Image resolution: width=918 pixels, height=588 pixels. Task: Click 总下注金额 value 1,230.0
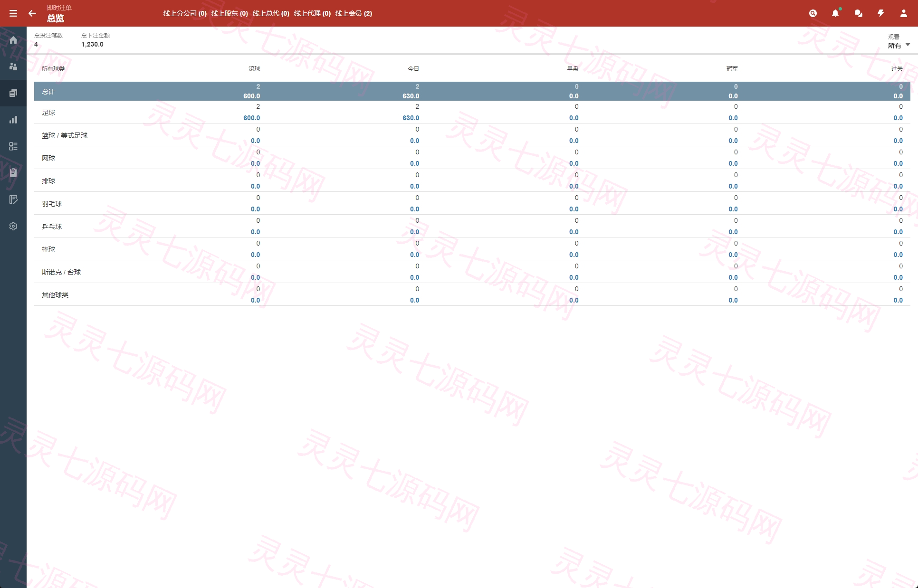[x=92, y=44]
